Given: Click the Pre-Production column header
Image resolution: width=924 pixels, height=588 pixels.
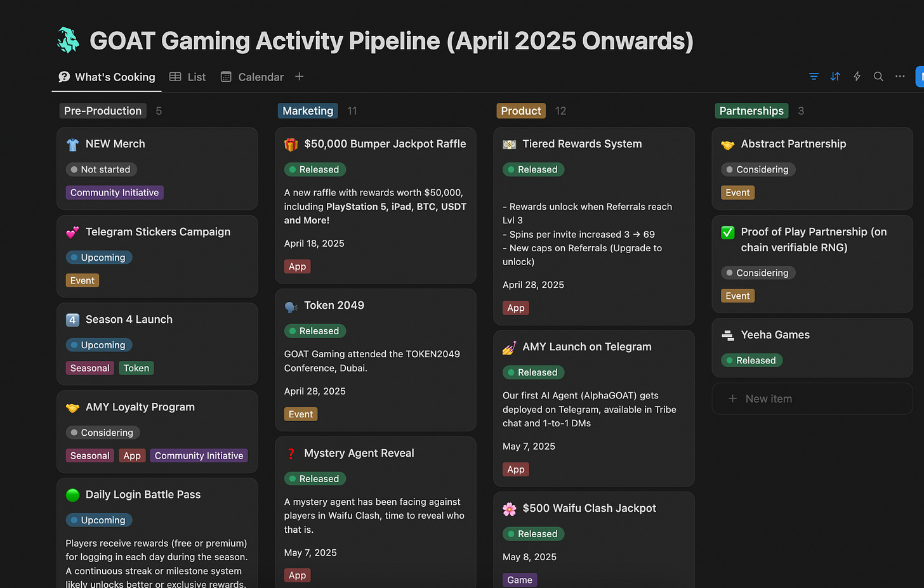Looking at the screenshot, I should click(103, 111).
